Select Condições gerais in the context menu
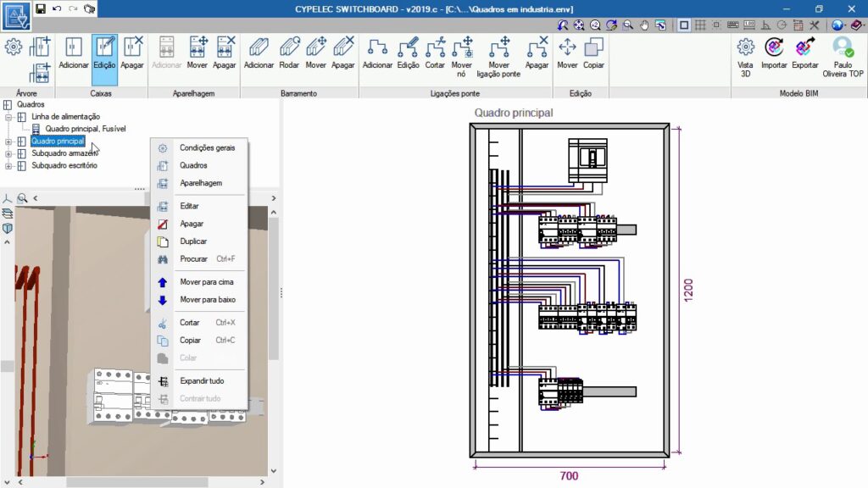 [x=207, y=147]
